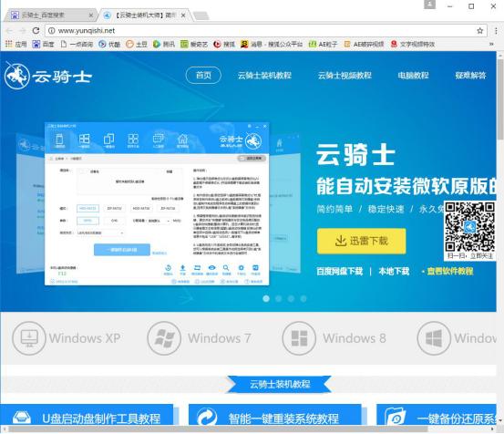Select the third carousel dot
This screenshot has height=434, width=504.
[291, 299]
